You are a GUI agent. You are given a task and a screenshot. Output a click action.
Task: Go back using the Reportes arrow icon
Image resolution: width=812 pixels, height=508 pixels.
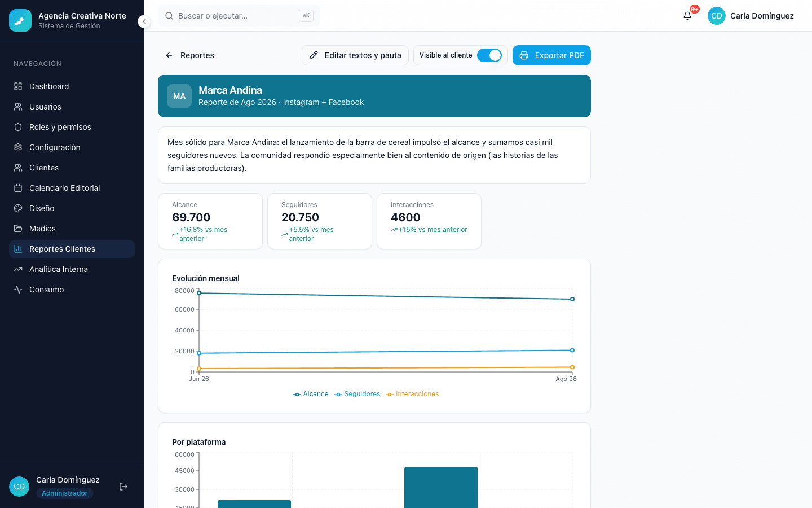point(169,55)
